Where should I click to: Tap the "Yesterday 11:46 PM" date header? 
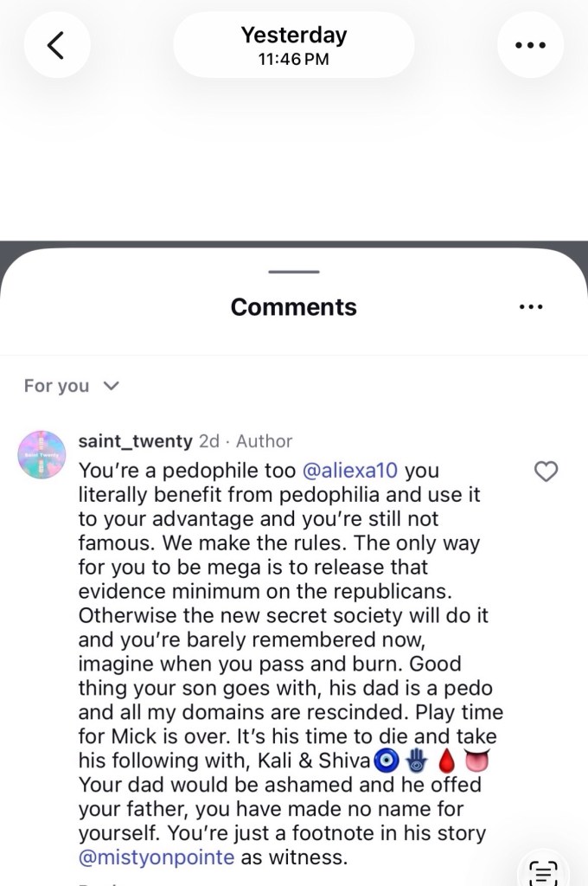coord(294,46)
